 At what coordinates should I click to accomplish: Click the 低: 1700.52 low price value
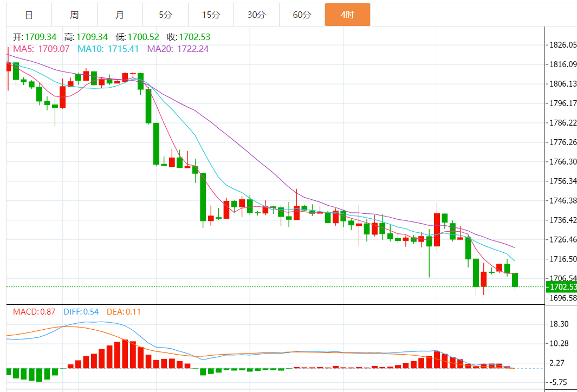click(x=137, y=37)
